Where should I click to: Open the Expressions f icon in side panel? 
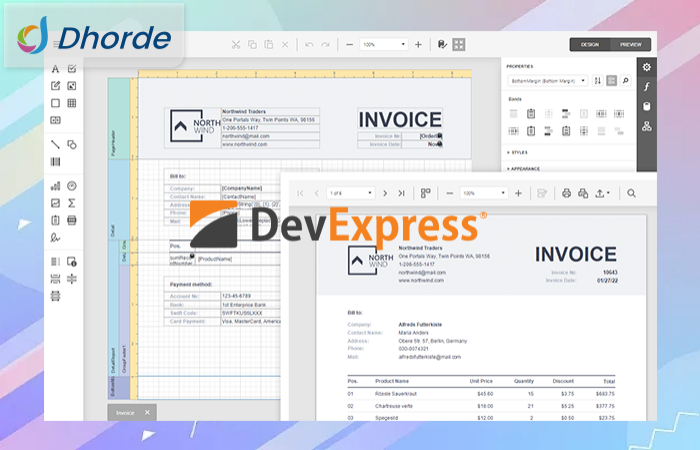pyautogui.click(x=647, y=87)
